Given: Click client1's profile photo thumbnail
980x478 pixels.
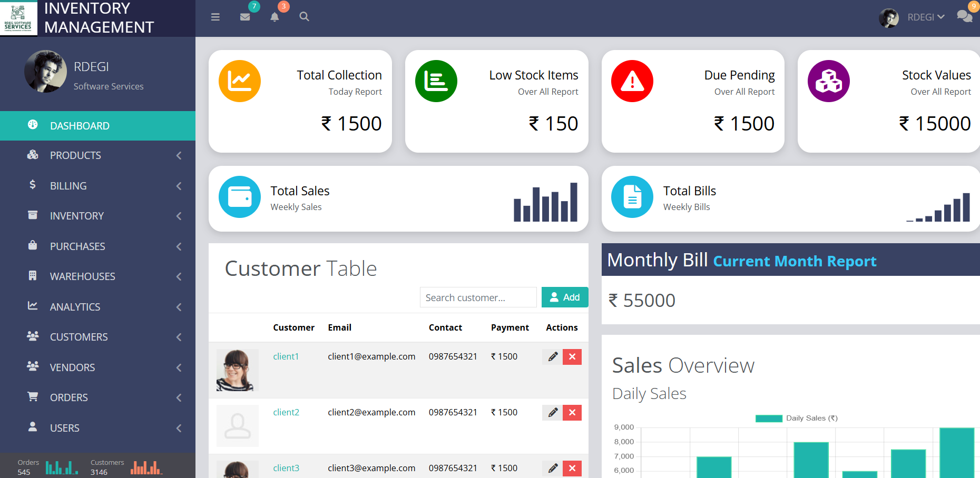Looking at the screenshot, I should pyautogui.click(x=237, y=370).
